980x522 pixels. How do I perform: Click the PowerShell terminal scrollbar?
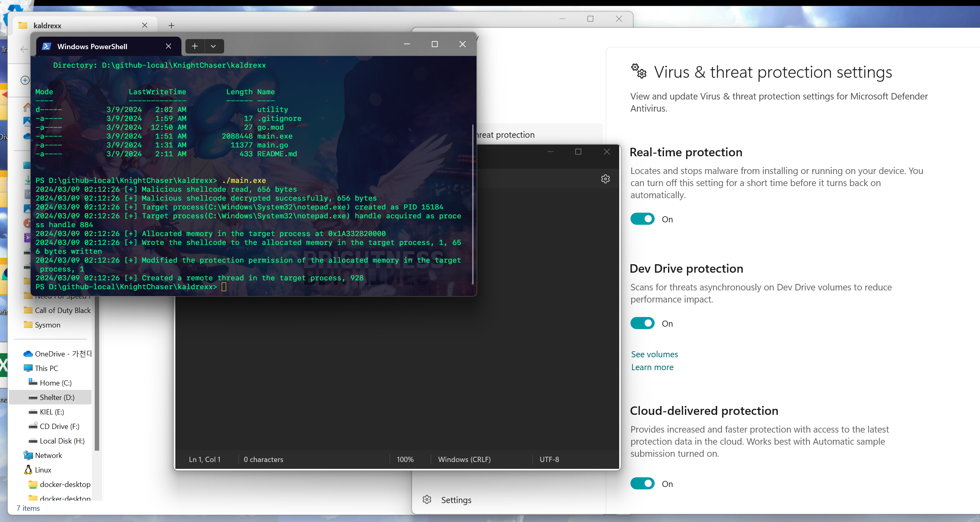point(473,204)
